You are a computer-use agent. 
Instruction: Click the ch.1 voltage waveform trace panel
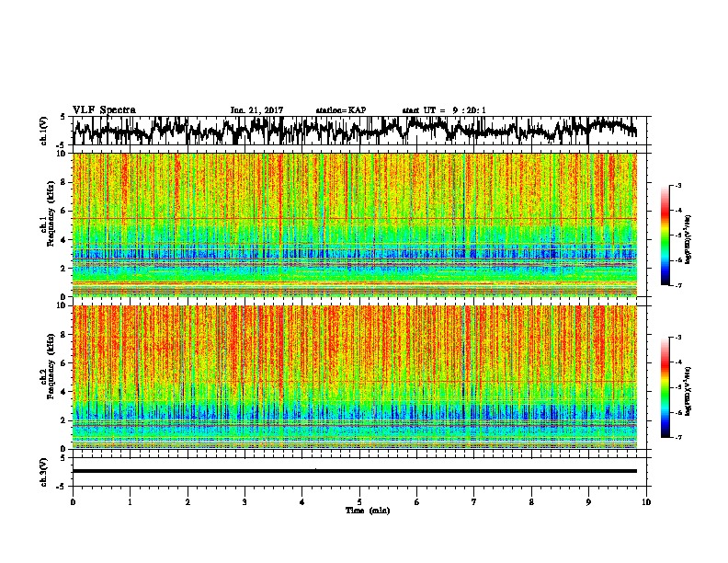[358, 131]
